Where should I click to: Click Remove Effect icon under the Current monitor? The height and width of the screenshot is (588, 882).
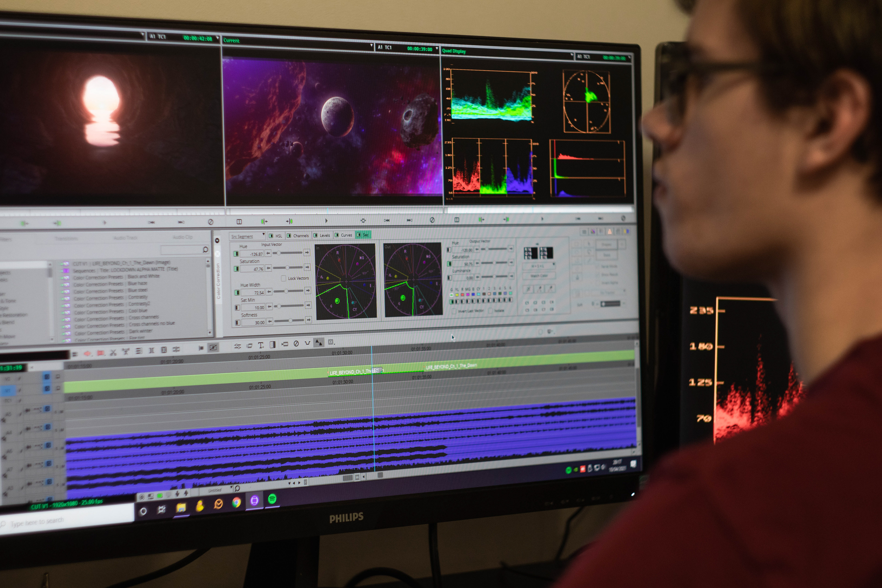[x=432, y=220]
